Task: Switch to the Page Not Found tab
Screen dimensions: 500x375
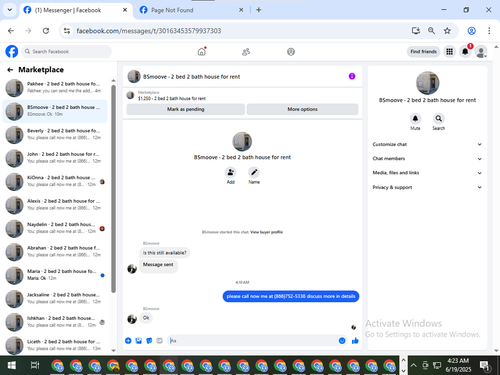Action: point(191,10)
